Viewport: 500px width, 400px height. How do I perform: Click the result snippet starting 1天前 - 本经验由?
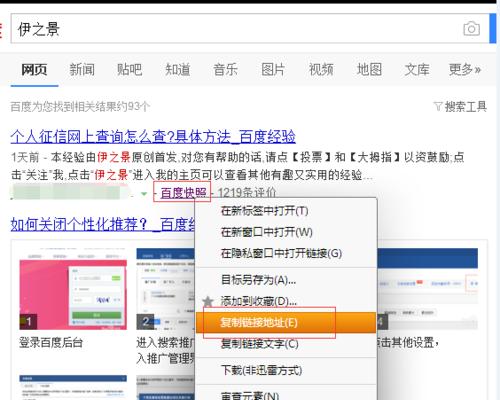(237, 166)
